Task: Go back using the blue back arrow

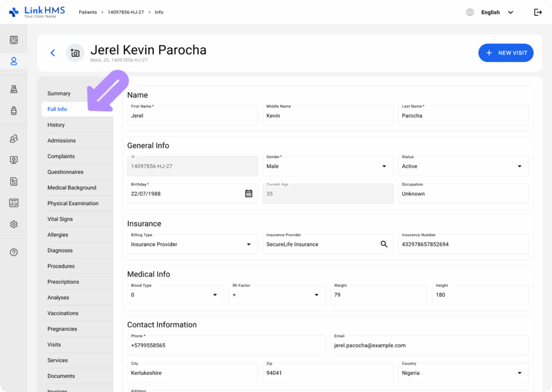Action: tap(53, 53)
